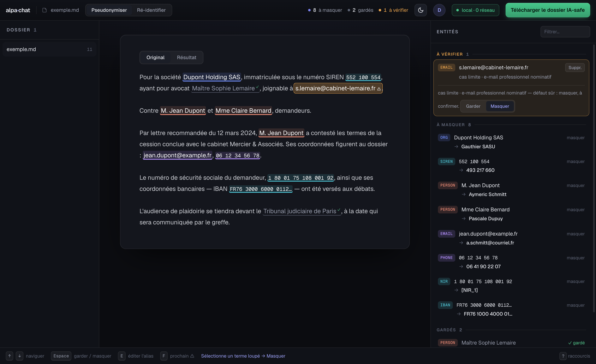
Task: Click the '1 à vérifier' counter in header
Action: [393, 10]
